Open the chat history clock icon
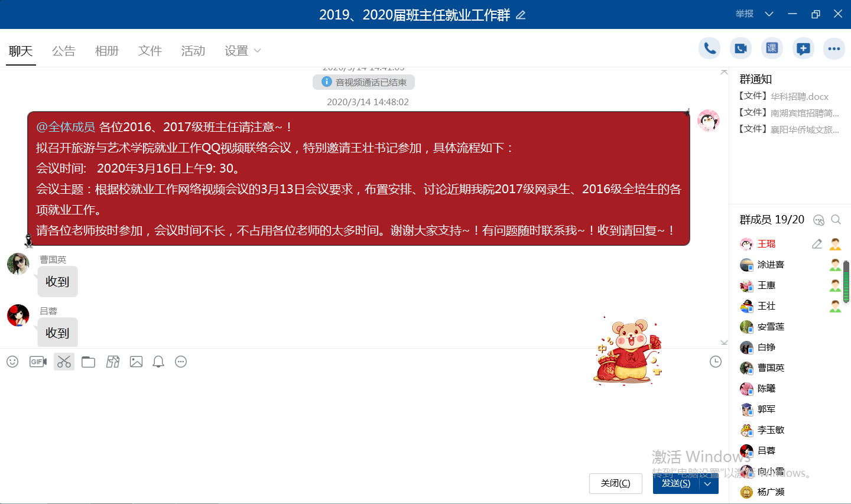The width and height of the screenshot is (851, 504). (715, 362)
